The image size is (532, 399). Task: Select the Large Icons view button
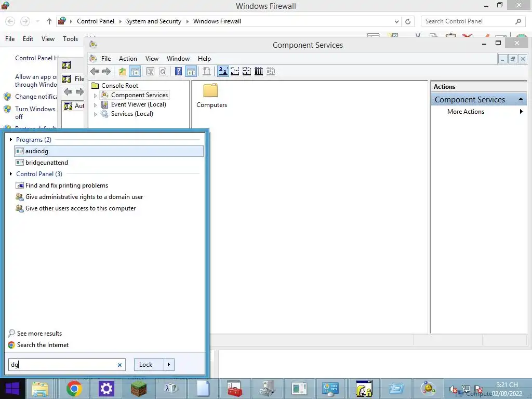pos(223,71)
